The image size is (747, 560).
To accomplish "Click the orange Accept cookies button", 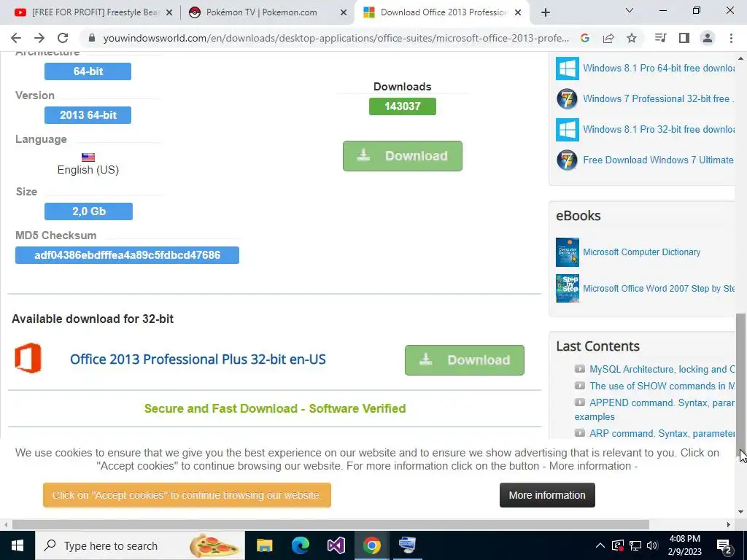I will [187, 495].
